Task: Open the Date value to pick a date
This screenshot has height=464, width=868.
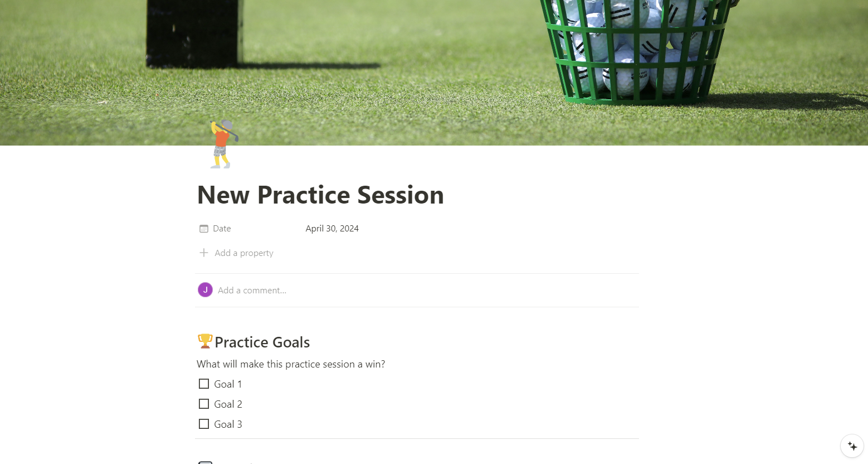Action: (x=332, y=228)
